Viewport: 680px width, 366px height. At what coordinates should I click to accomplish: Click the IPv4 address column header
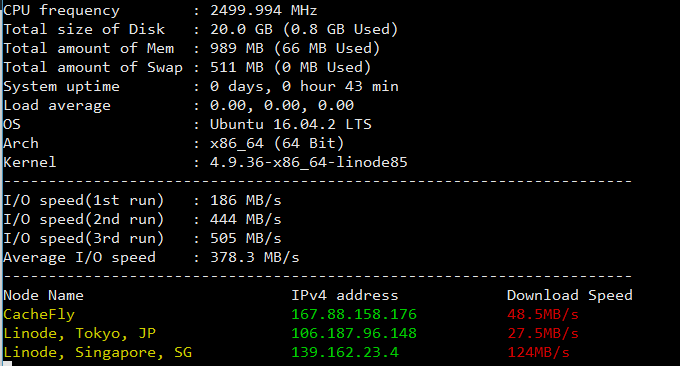[345, 295]
